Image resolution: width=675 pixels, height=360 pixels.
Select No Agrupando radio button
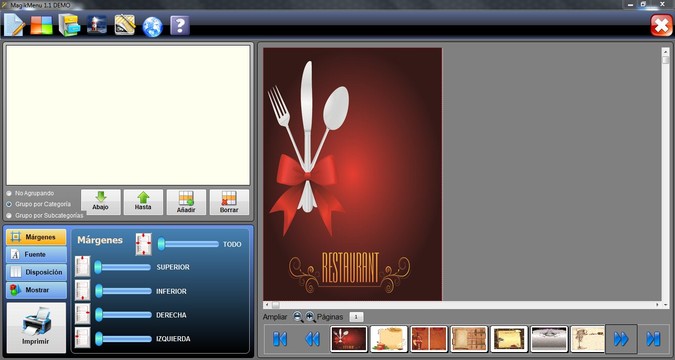coord(9,193)
